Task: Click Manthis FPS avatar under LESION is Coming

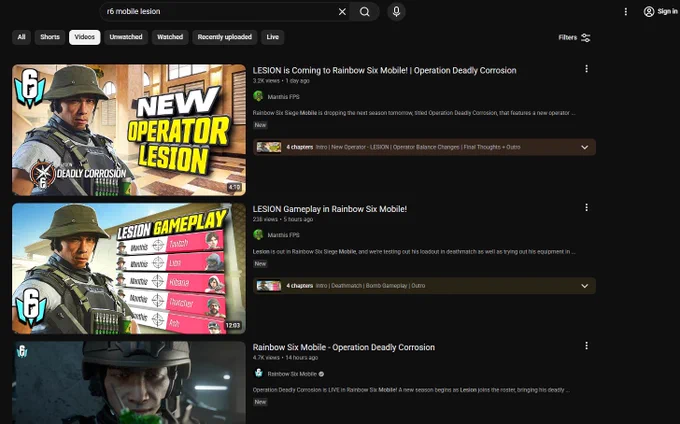Action: point(258,96)
